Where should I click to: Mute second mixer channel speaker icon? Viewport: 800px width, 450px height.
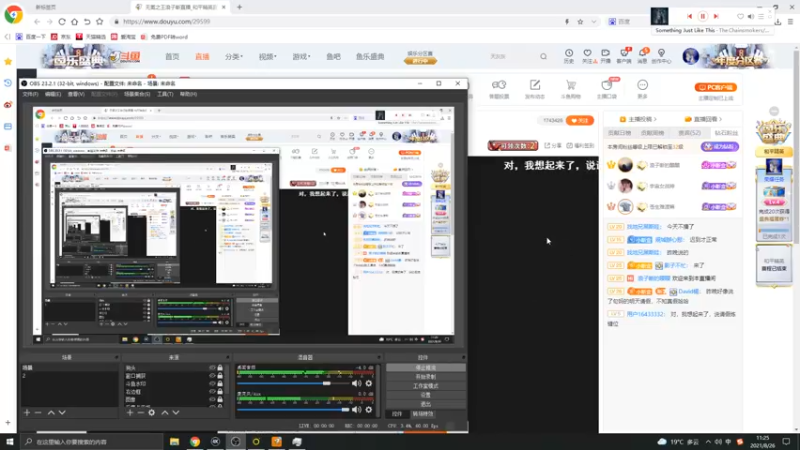tap(357, 409)
